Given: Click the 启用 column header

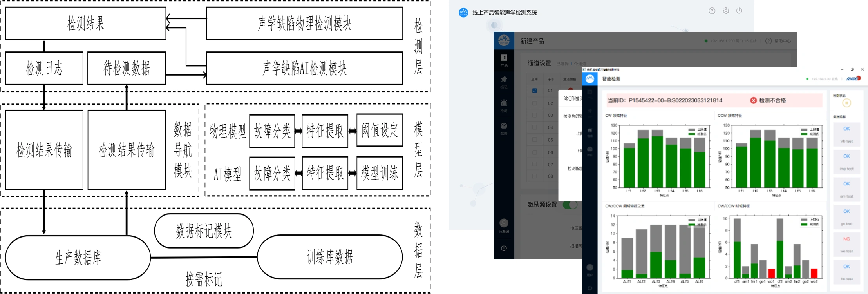Looking at the screenshot, I should [x=534, y=79].
